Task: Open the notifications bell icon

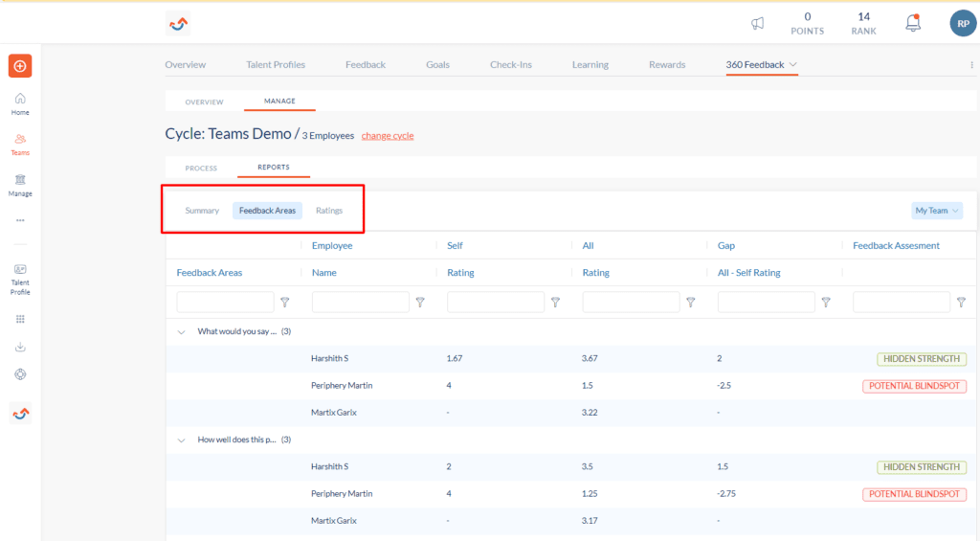Action: tap(913, 23)
